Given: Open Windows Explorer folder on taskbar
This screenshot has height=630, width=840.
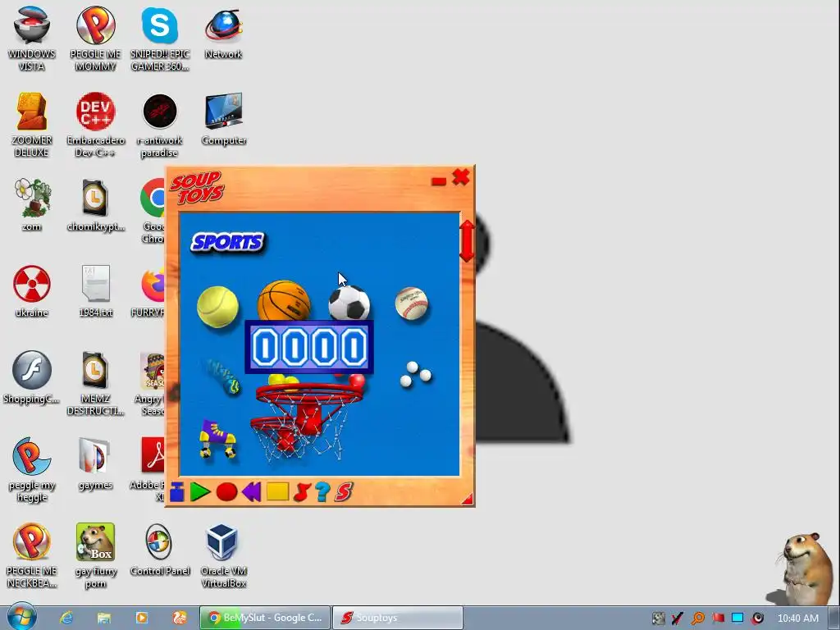Looking at the screenshot, I should [x=104, y=618].
